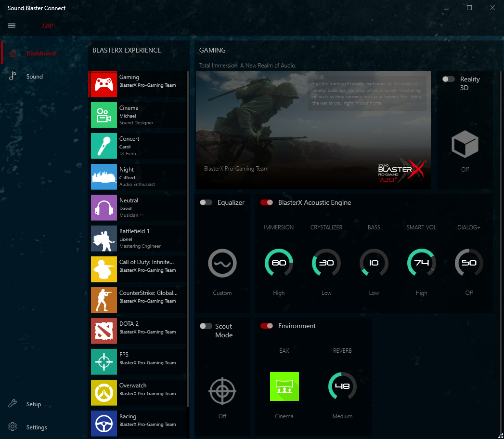Click the Sound music note icon
The width and height of the screenshot is (504, 439).
point(13,76)
